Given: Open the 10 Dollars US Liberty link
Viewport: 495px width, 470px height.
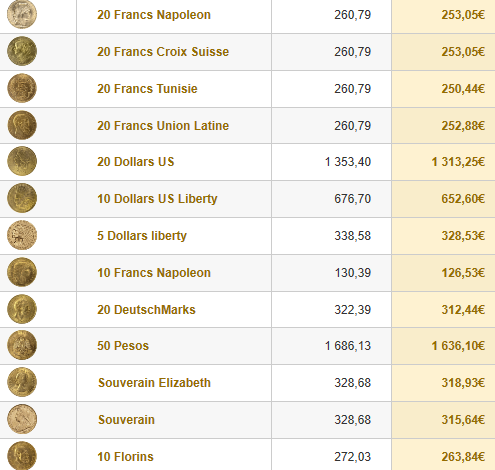Looking at the screenshot, I should [x=157, y=199].
